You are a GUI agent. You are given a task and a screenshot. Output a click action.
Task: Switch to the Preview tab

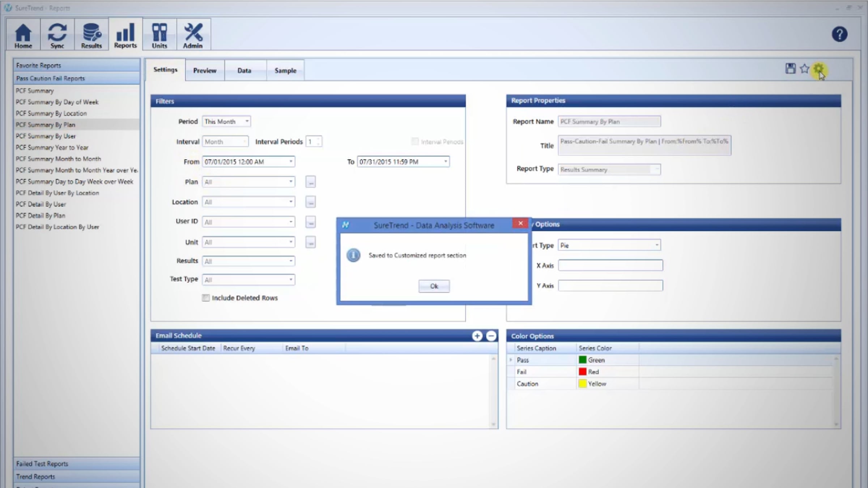[205, 70]
